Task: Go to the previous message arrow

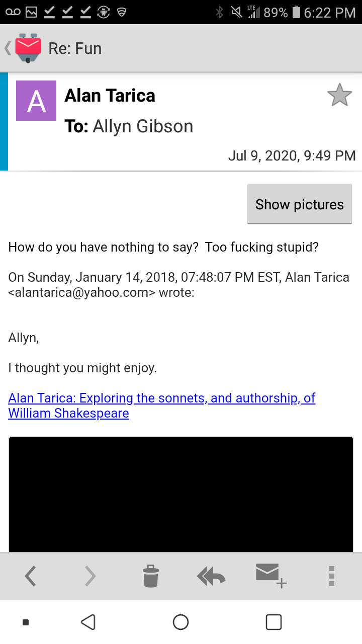Action: (x=31, y=576)
